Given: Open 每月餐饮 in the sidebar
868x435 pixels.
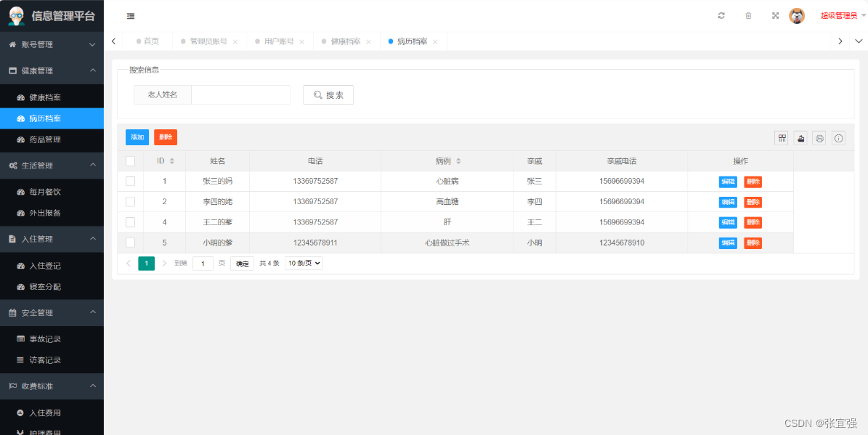Looking at the screenshot, I should pos(52,192).
